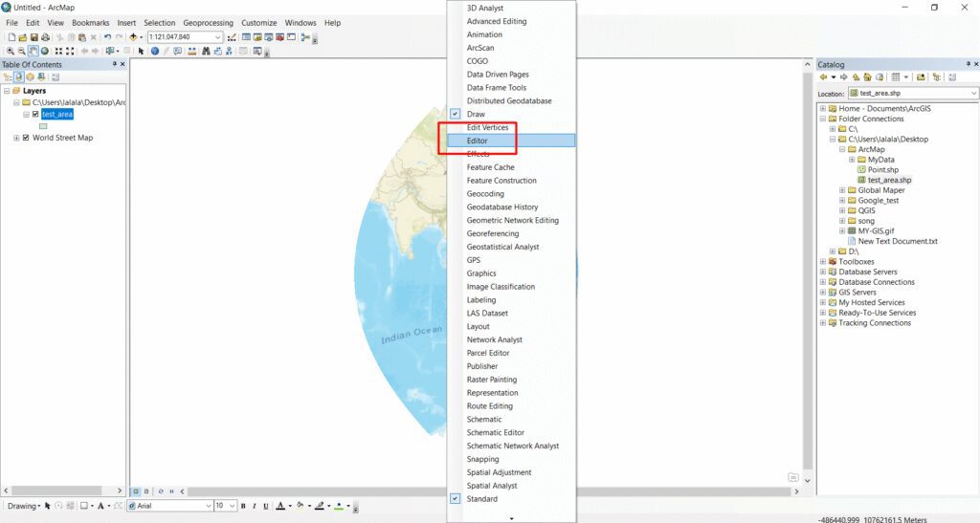Toggle the Standard toolbar checkmark
The image size is (980, 523).
click(455, 499)
